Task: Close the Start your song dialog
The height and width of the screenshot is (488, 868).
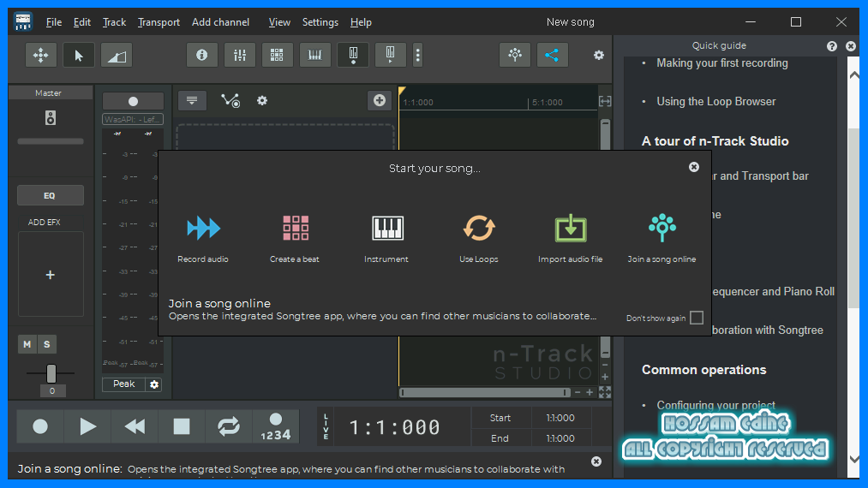Action: point(693,167)
